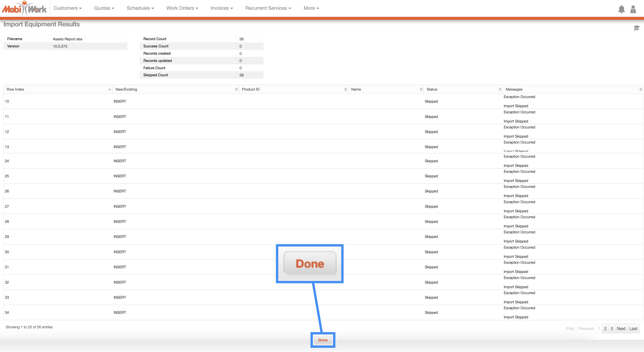Expand the Customers dropdown menu
The width and height of the screenshot is (644, 352).
pos(67,8)
